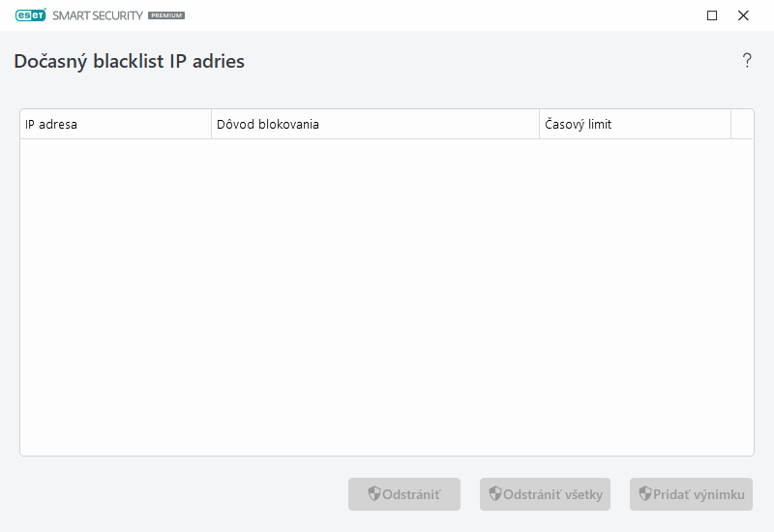The height and width of the screenshot is (532, 774).
Task: Click the shield icon on Odstrániť všetky
Action: pos(495,494)
